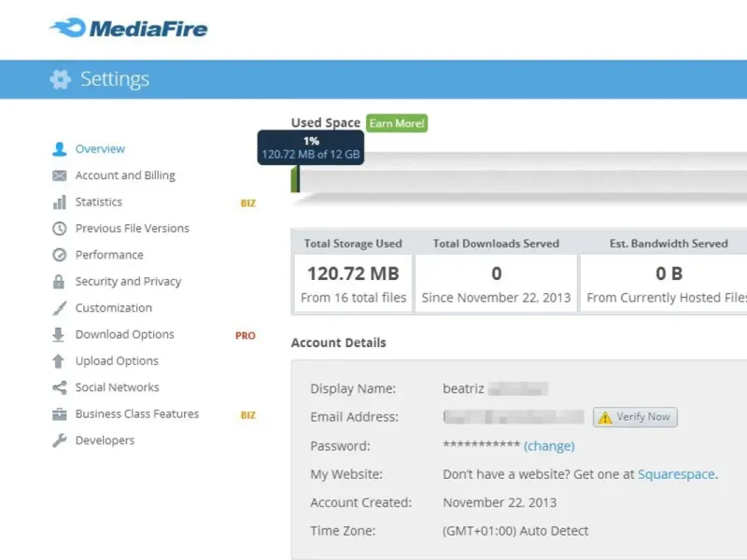This screenshot has width=747, height=560.
Task: Click the Social Networks share icon
Action: [60, 387]
